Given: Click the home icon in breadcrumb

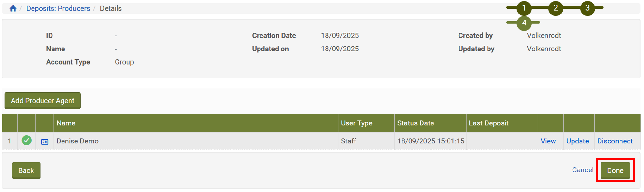Looking at the screenshot, I should coord(13,8).
